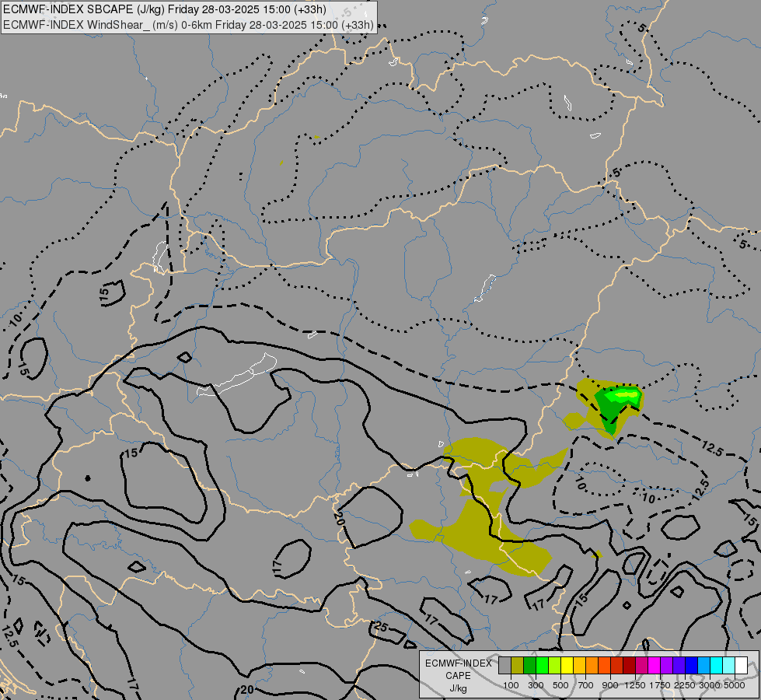Click the 3000 legend tick value
Viewport: 761px width, 700px height.
pos(710,685)
